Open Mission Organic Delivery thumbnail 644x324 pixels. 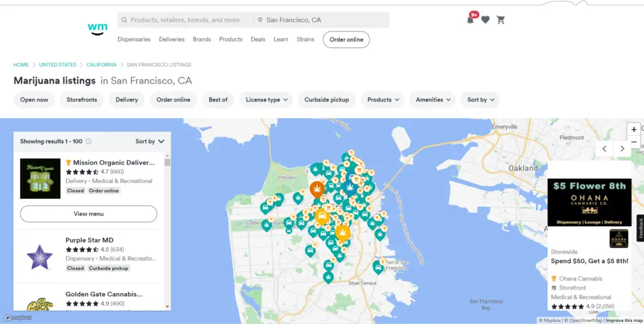click(x=40, y=179)
